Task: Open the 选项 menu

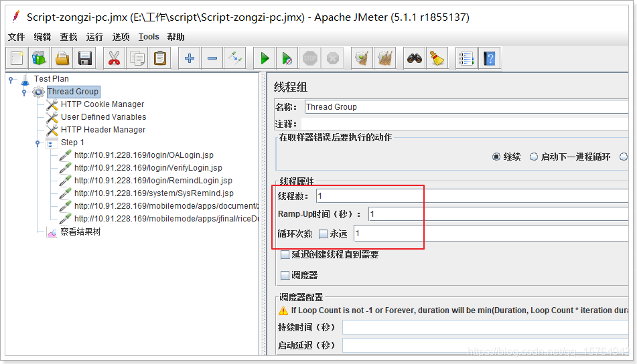Action: [121, 37]
